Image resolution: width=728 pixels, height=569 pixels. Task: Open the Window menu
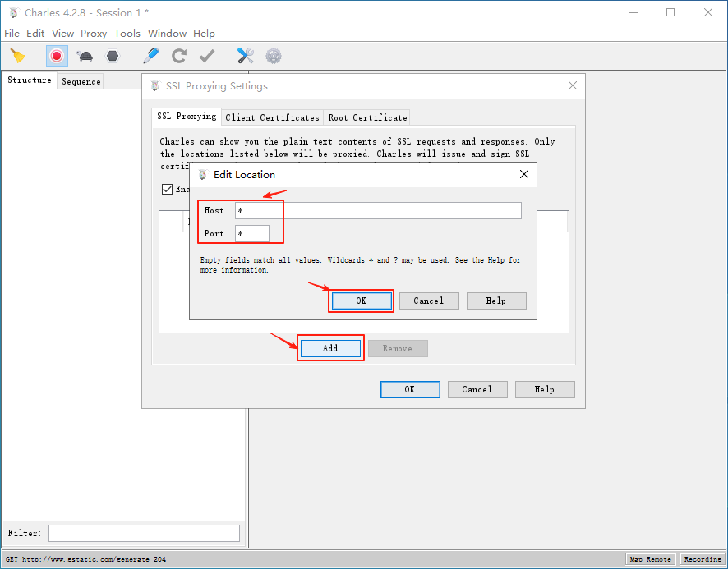(x=167, y=34)
